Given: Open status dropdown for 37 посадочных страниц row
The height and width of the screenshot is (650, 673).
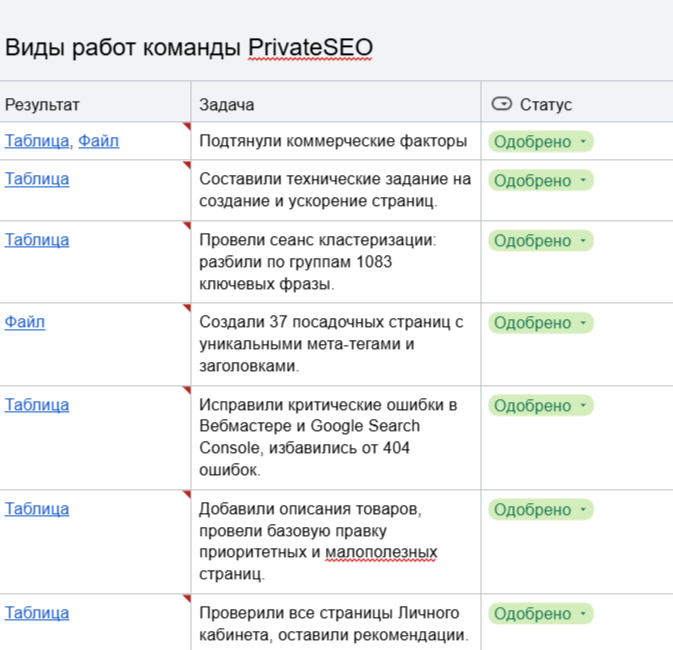Looking at the screenshot, I should [541, 322].
